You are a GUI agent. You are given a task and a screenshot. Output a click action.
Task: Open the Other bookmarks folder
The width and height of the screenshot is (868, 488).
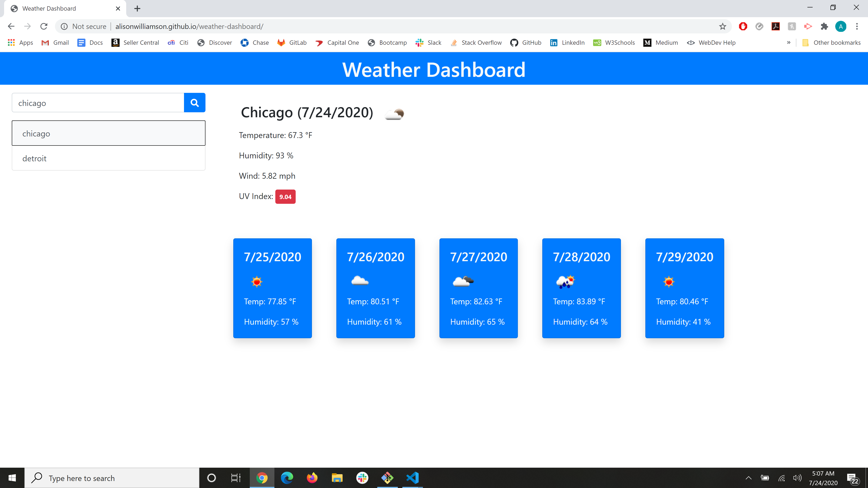[x=831, y=42]
